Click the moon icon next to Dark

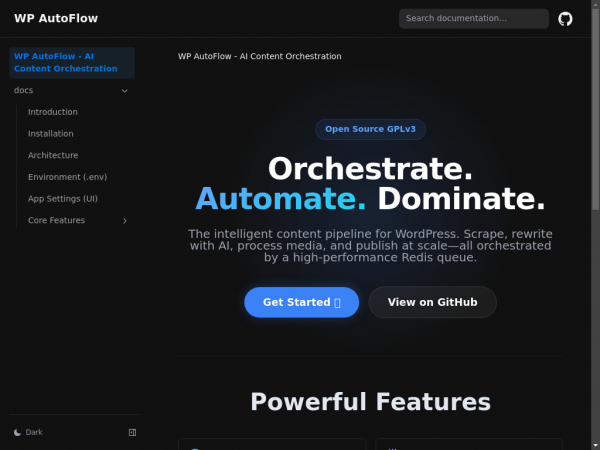[17, 432]
